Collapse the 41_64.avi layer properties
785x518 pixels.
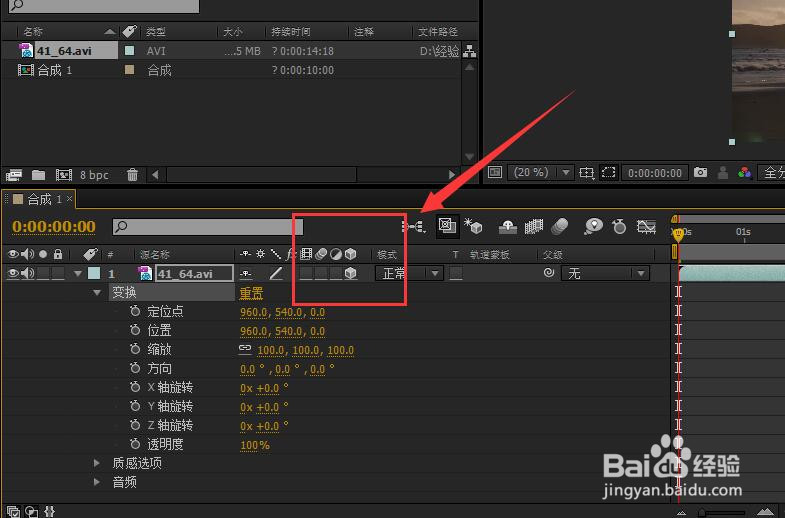click(78, 274)
